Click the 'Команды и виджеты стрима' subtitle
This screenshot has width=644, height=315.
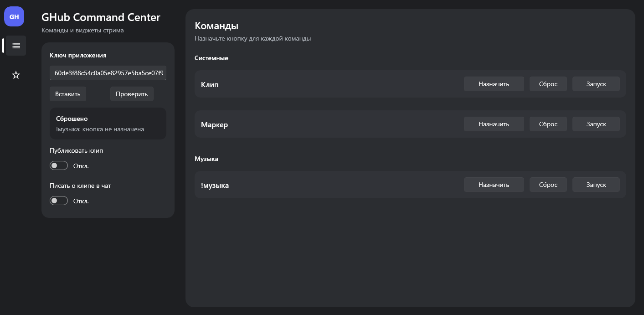[x=82, y=31]
